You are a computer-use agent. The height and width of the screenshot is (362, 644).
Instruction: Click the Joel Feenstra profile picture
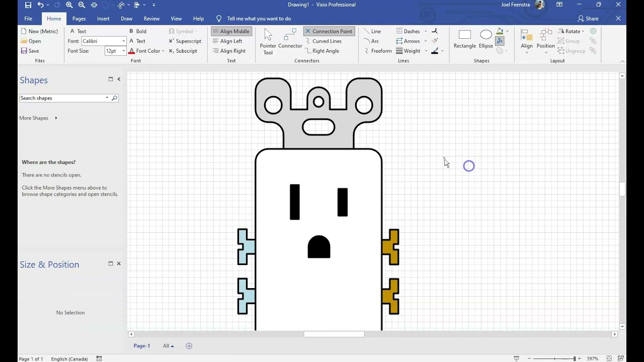coord(539,5)
